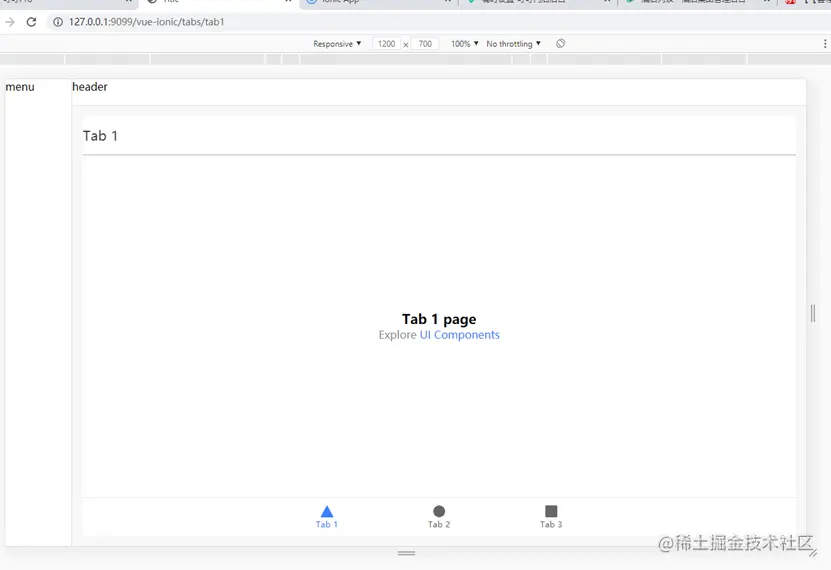The height and width of the screenshot is (570, 831).
Task: Click the header text
Action: (90, 87)
